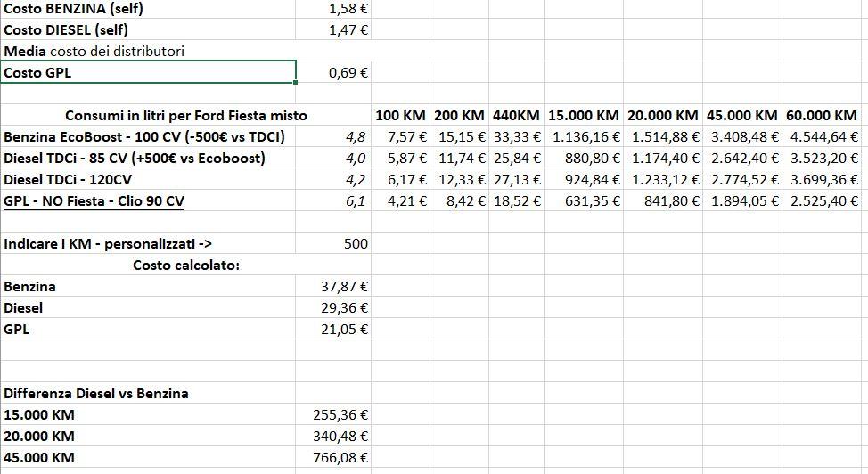Select the 'Indicare i KM - personalizzati' label
This screenshot has height=474, width=868.
[148, 243]
